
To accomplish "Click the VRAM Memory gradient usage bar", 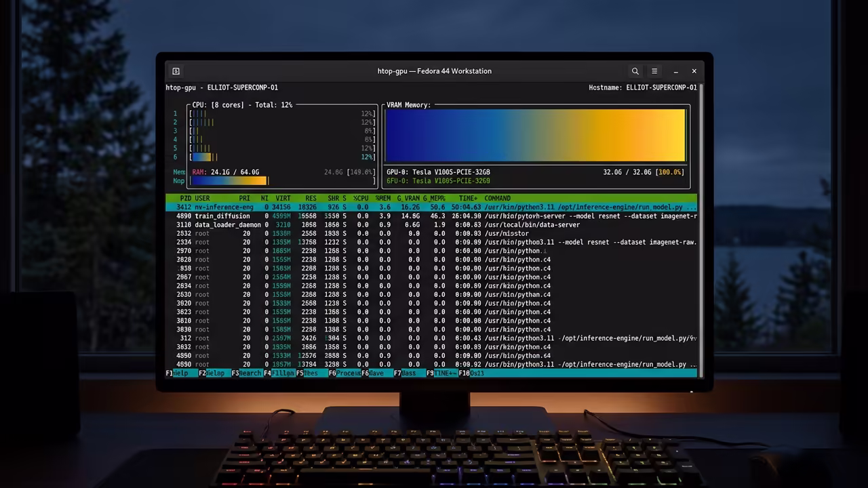I will [x=535, y=135].
